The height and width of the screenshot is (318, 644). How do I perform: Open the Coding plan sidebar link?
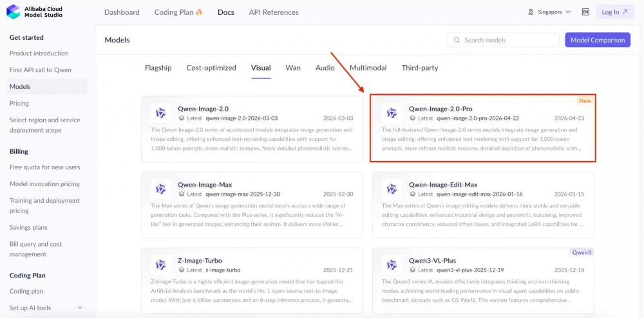pos(26,292)
